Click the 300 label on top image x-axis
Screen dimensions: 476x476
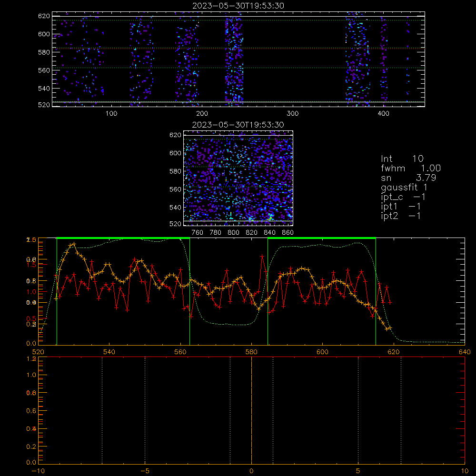coord(293,114)
